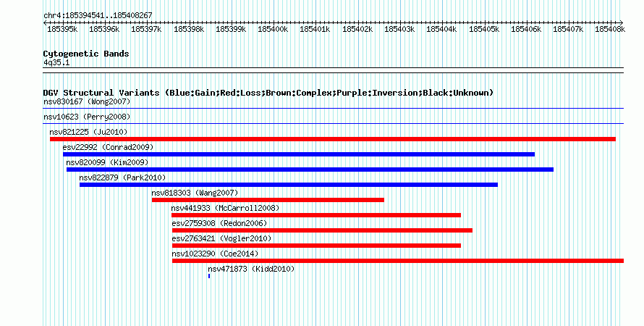
Task: Click the Cytogenetic Bands track title
Action: coord(86,54)
